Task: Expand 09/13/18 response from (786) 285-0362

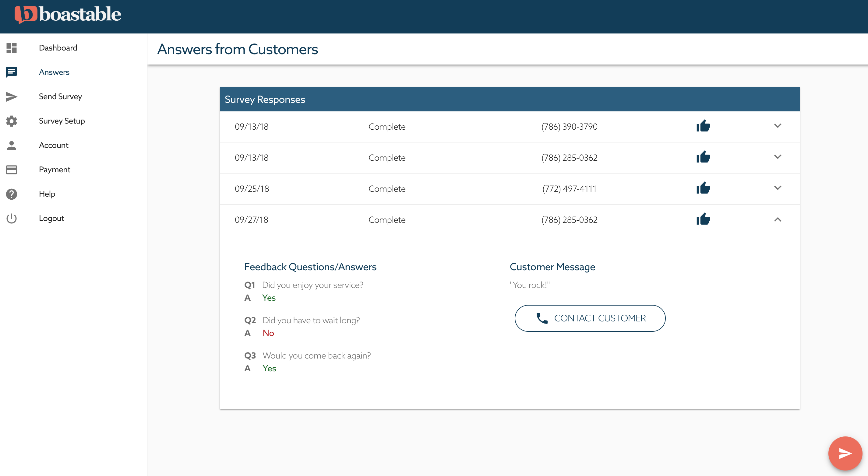Action: 777,157
